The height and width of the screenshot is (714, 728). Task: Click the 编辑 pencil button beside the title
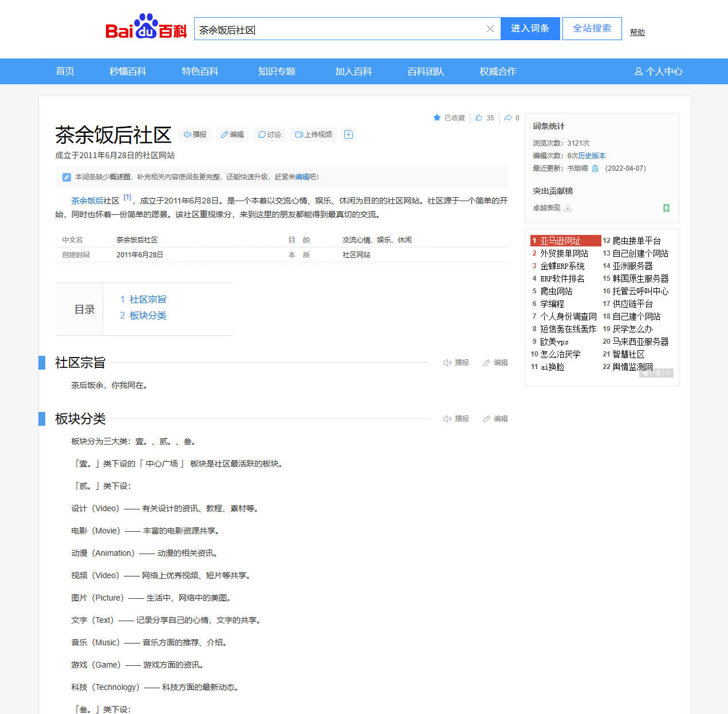[233, 135]
